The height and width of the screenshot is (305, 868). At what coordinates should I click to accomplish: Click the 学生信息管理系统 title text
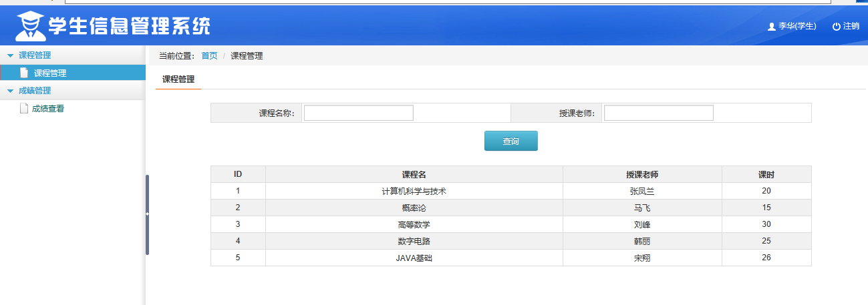pos(129,26)
